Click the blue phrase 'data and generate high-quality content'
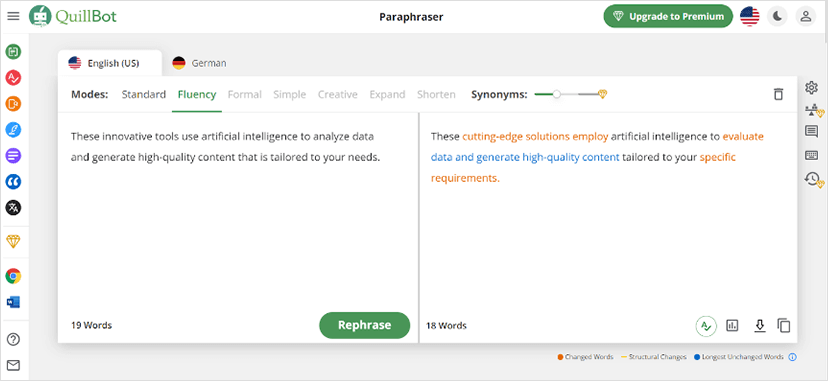Image resolution: width=828 pixels, height=381 pixels. tap(525, 157)
